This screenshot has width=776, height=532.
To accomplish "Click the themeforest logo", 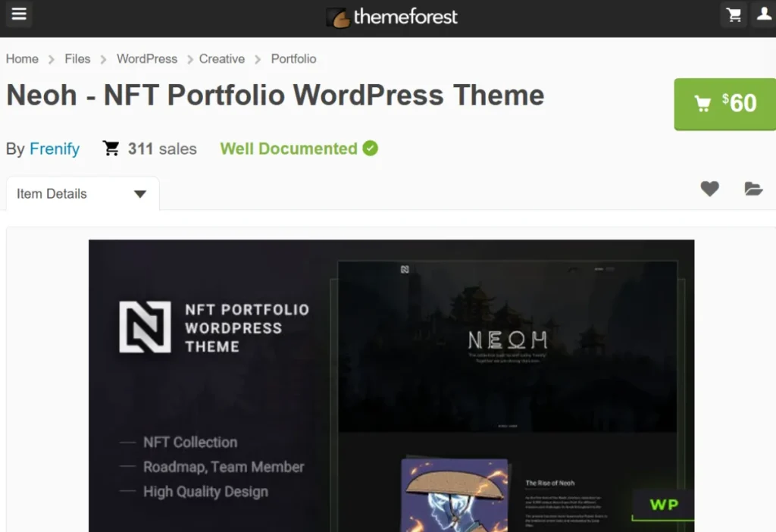I will click(402, 17).
